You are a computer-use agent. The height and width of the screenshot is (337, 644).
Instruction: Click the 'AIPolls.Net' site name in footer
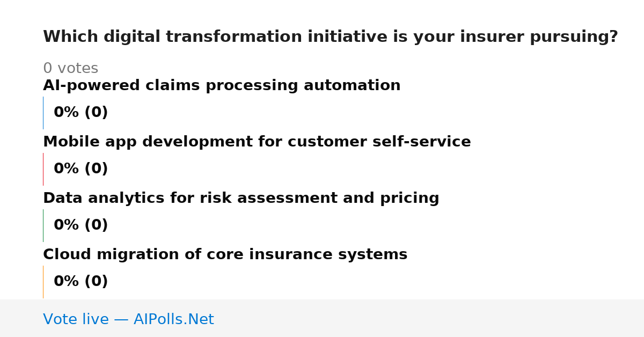[x=173, y=320]
